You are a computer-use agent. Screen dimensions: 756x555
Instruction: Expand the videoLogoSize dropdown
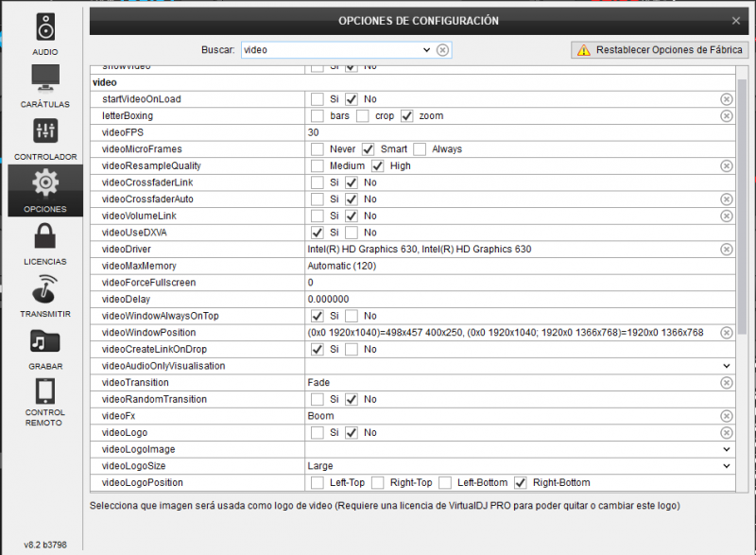(727, 466)
